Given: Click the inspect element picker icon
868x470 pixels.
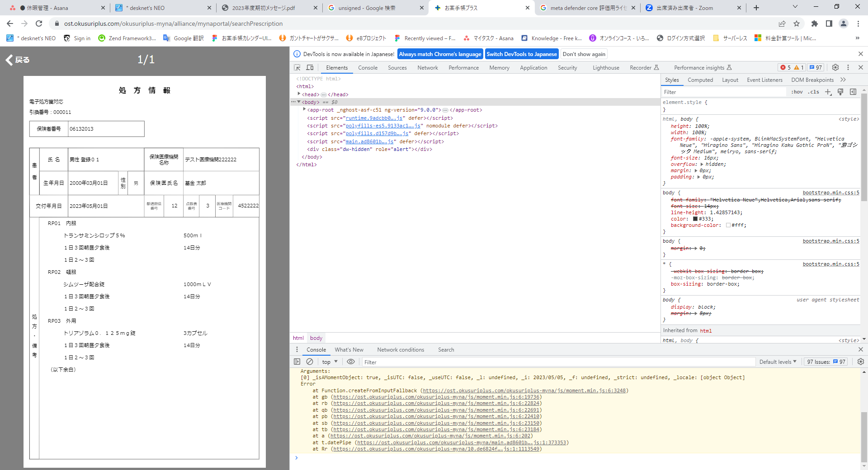Looking at the screenshot, I should click(x=297, y=67).
